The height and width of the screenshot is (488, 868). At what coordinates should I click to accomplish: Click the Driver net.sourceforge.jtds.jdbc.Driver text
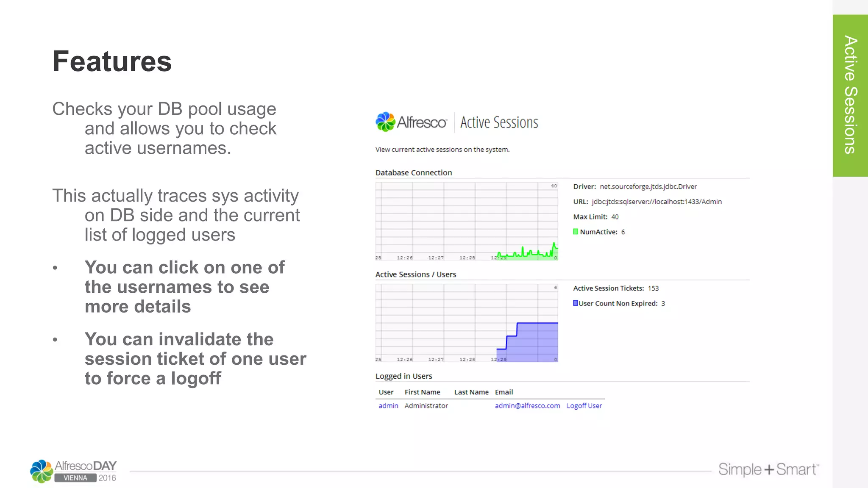point(635,186)
